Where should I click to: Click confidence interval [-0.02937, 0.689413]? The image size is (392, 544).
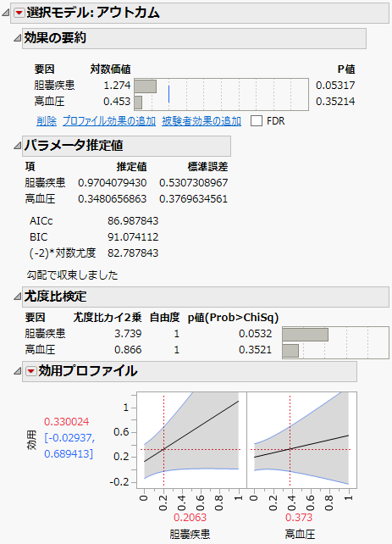[x=69, y=446]
